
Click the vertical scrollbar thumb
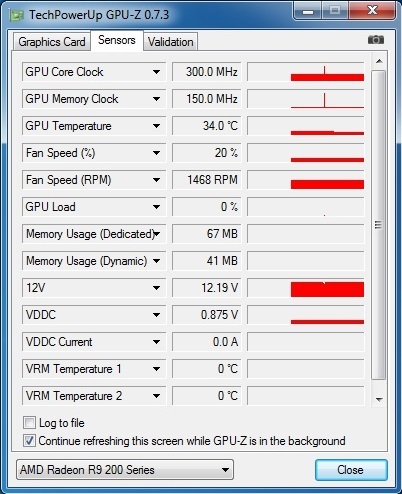(x=379, y=225)
